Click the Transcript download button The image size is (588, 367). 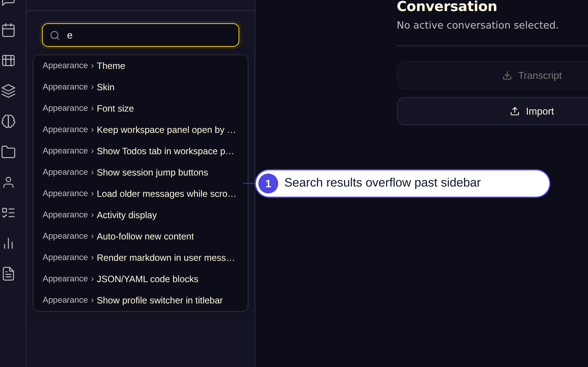[x=493, y=75]
